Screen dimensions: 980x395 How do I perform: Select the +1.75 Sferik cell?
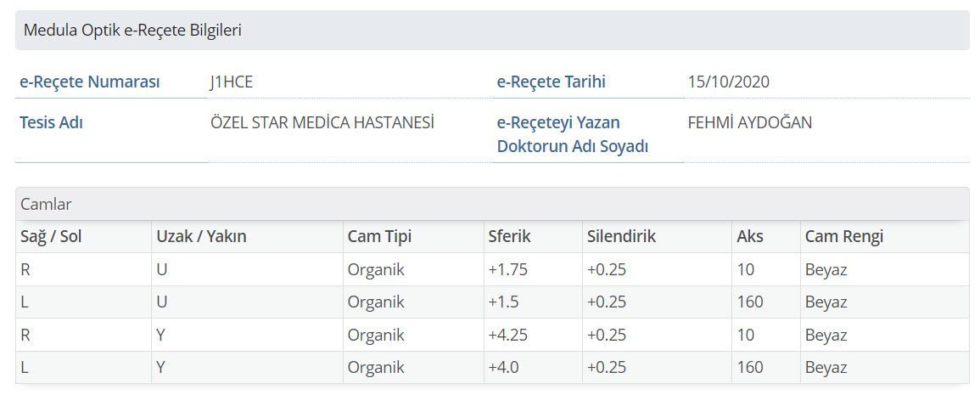coord(508,270)
